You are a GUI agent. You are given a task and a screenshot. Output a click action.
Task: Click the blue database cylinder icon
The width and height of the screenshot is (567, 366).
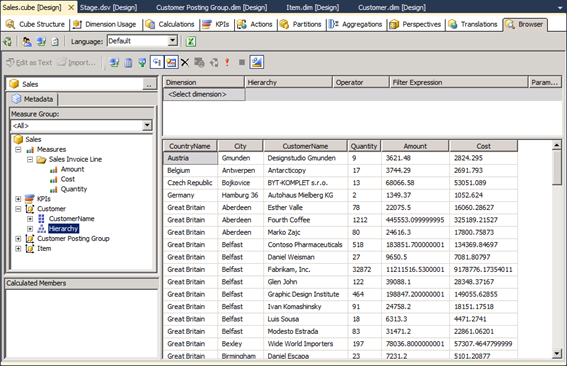(128, 63)
